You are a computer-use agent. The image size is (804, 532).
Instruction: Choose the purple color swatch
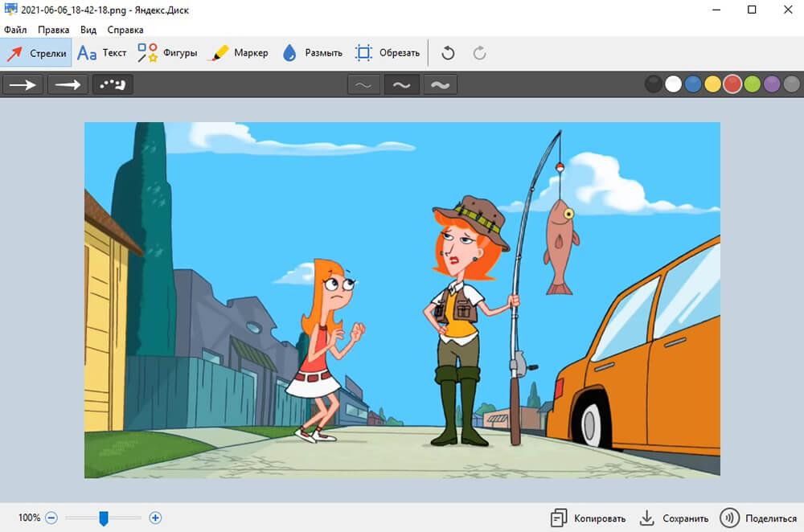coord(772,84)
